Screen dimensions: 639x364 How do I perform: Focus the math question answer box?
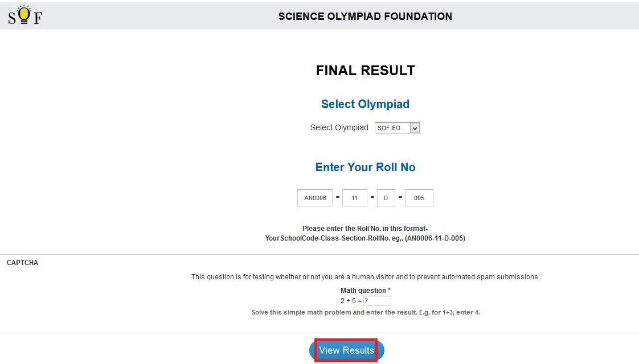[x=377, y=301]
